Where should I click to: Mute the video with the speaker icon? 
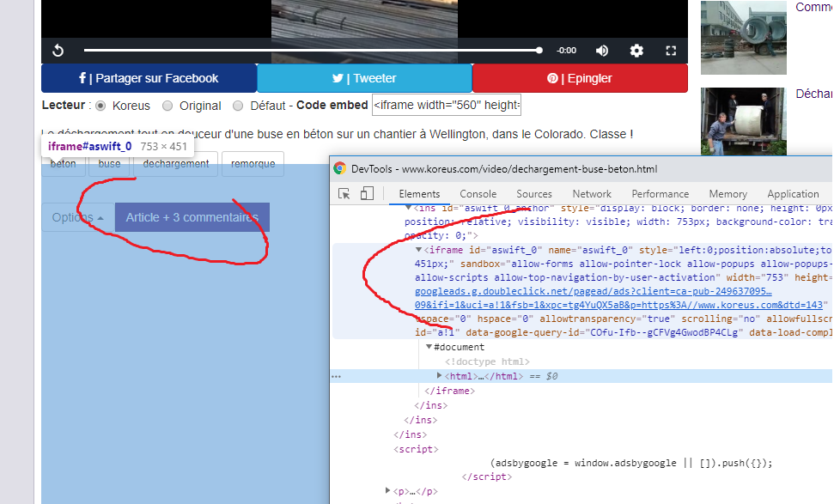click(602, 51)
